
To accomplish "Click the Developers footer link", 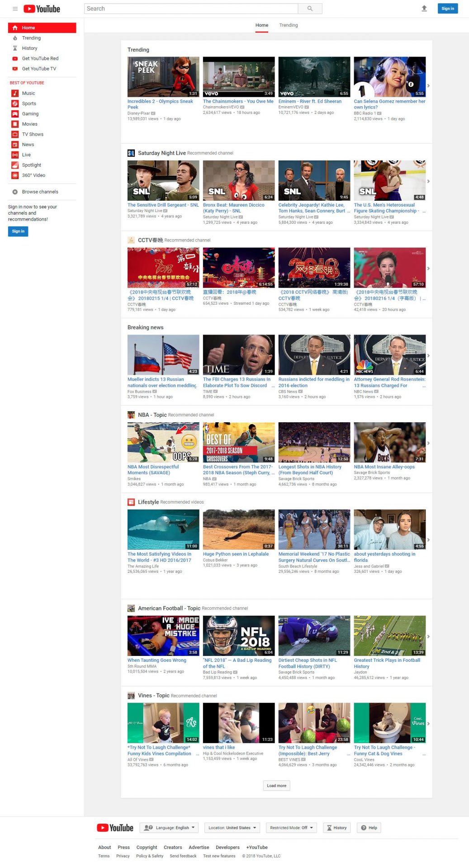I will tap(227, 847).
